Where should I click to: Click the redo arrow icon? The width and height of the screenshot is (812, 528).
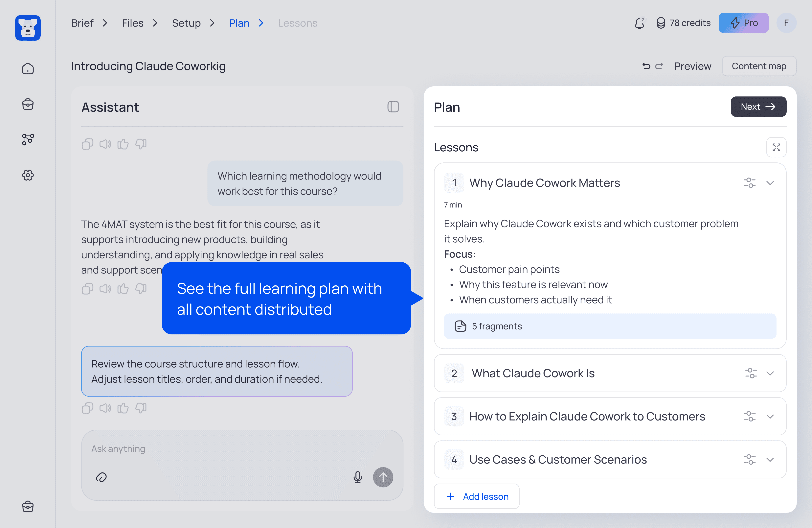click(659, 66)
